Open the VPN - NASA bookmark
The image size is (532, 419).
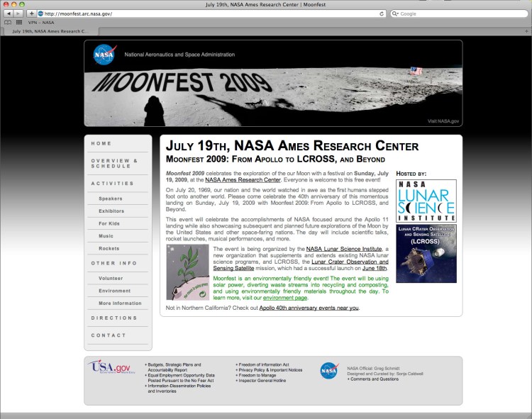point(41,23)
